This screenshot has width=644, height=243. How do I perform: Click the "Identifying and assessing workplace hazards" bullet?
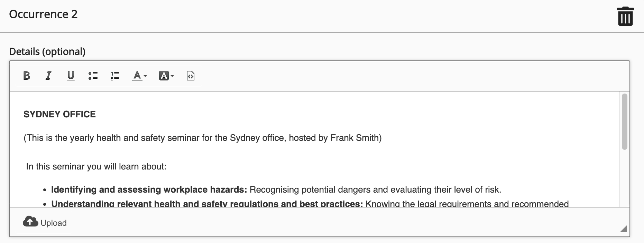pos(149,189)
